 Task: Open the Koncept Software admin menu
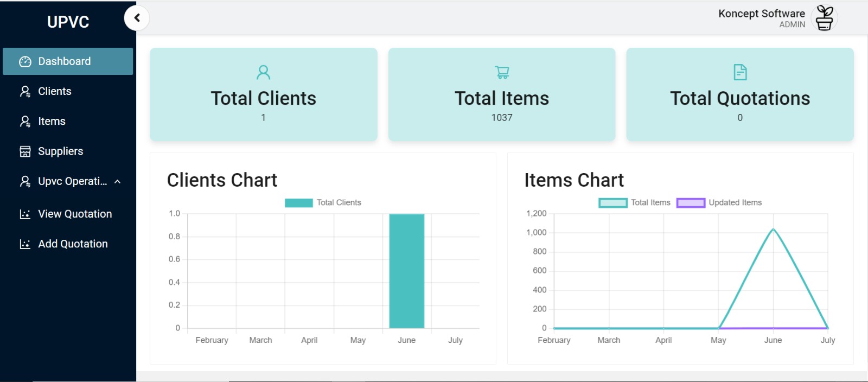pos(761,18)
